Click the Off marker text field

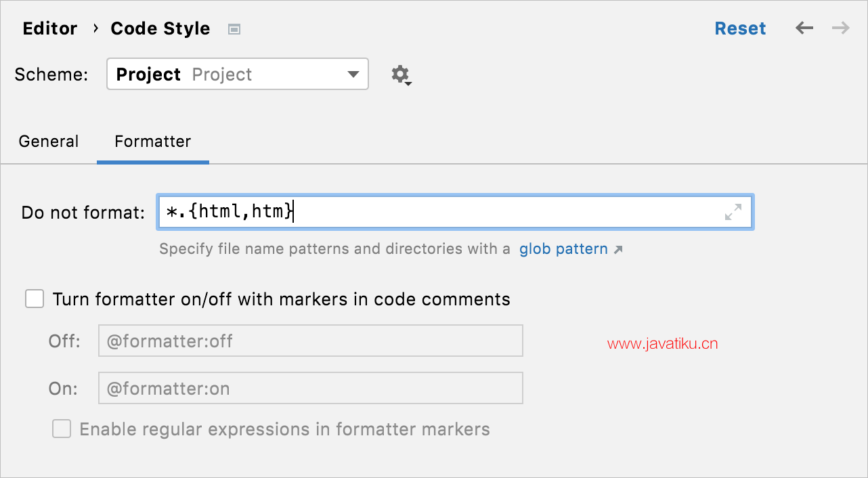click(x=311, y=341)
